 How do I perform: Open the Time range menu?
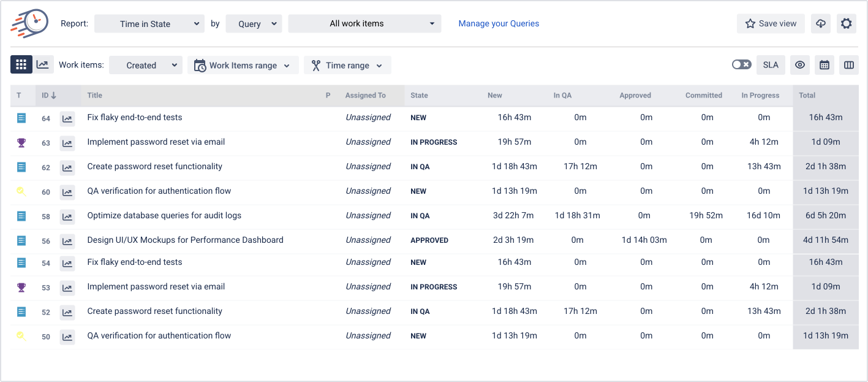point(347,66)
